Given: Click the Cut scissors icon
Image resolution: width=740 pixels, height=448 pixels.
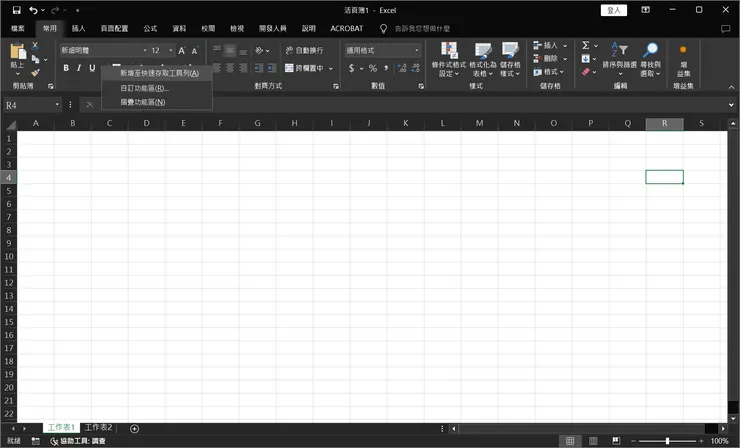Looking at the screenshot, I should (x=35, y=46).
